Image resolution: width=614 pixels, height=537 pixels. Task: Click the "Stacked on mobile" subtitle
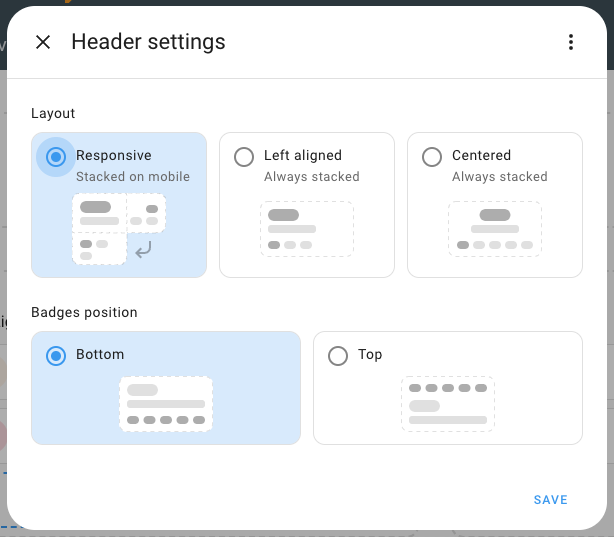(133, 177)
